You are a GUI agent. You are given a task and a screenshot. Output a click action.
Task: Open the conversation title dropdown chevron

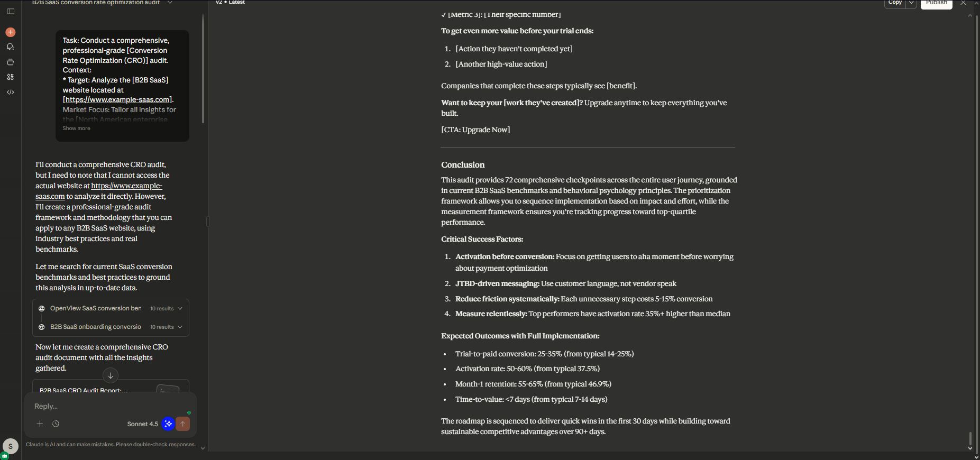[170, 3]
